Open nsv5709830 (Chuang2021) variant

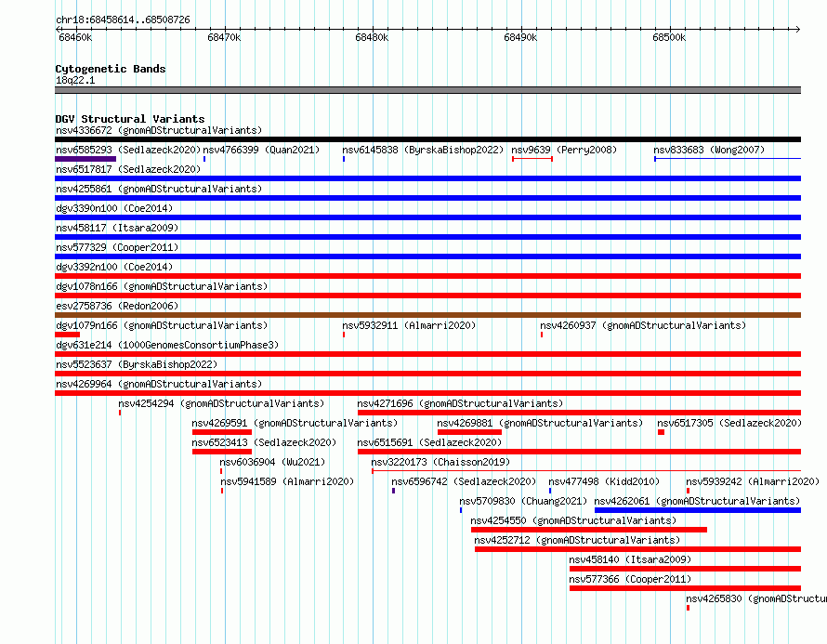pos(523,501)
